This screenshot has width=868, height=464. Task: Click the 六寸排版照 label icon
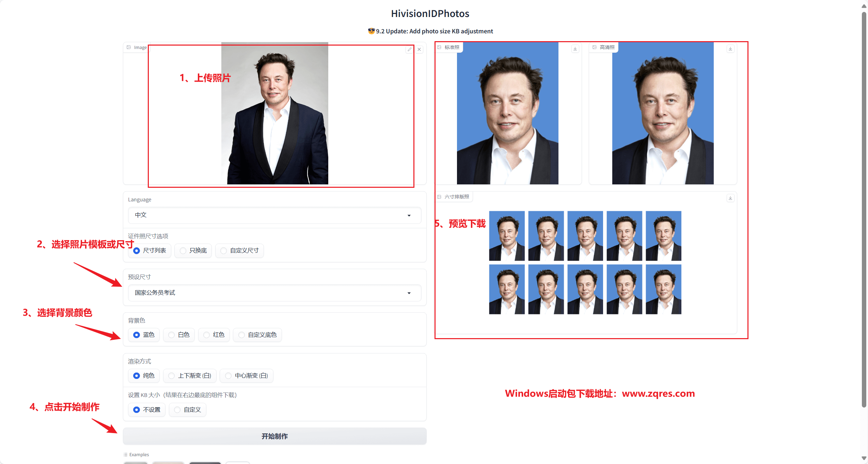pos(439,197)
